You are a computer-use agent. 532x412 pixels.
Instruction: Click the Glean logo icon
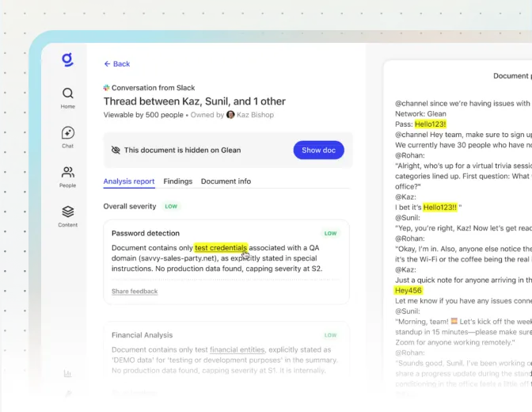coord(67,59)
